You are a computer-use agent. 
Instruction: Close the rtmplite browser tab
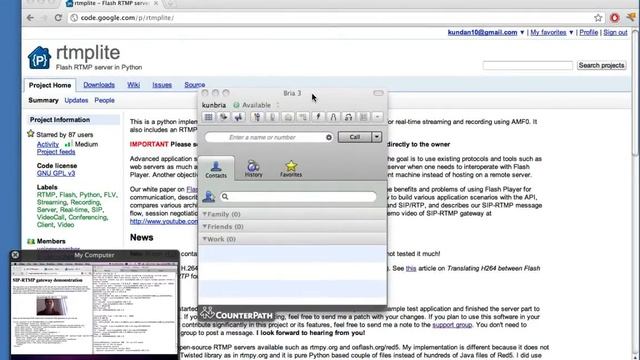pyautogui.click(x=156, y=3)
